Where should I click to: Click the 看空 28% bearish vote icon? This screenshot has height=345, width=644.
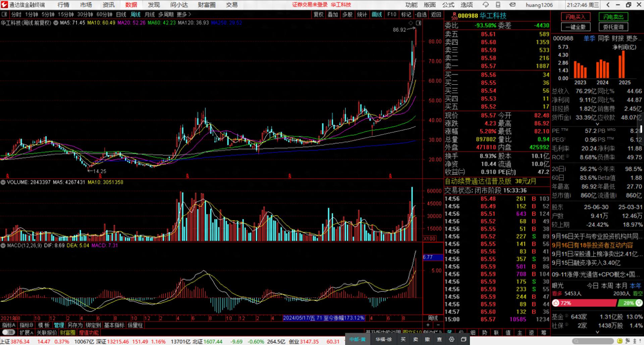pos(638,303)
